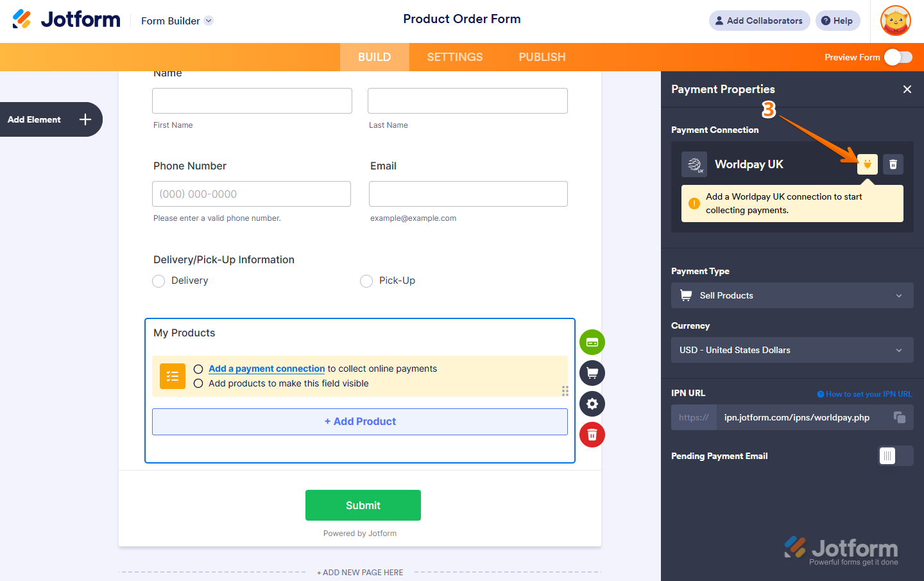Open the shopping cart icon next to My Products
Image resolution: width=924 pixels, height=581 pixels.
pyautogui.click(x=592, y=373)
